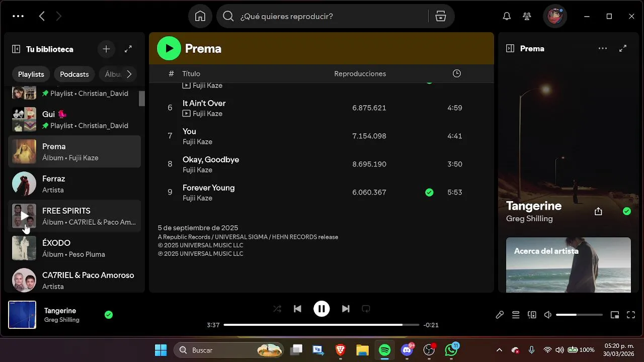644x362 pixels.
Task: Open the Browse icon in search bar
Action: pyautogui.click(x=441, y=16)
